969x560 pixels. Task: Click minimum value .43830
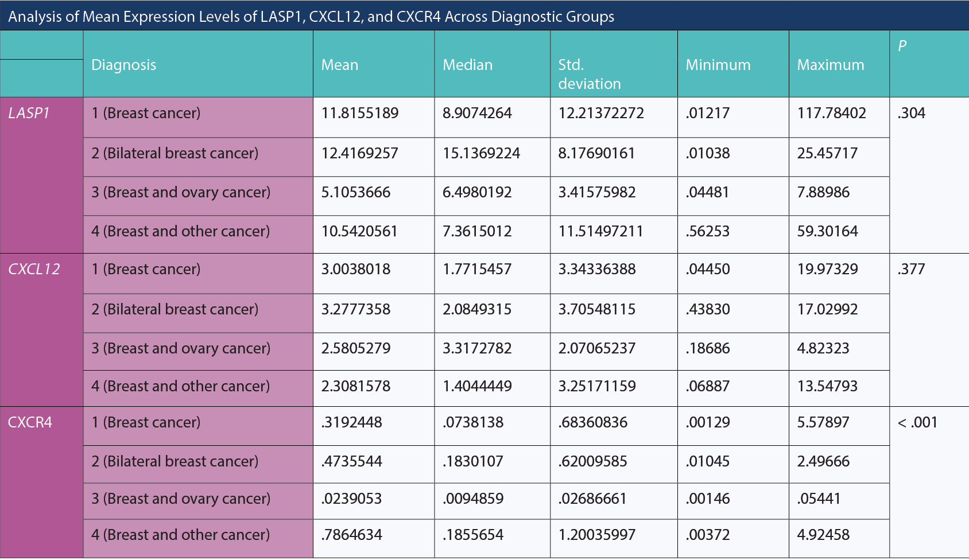click(x=708, y=309)
